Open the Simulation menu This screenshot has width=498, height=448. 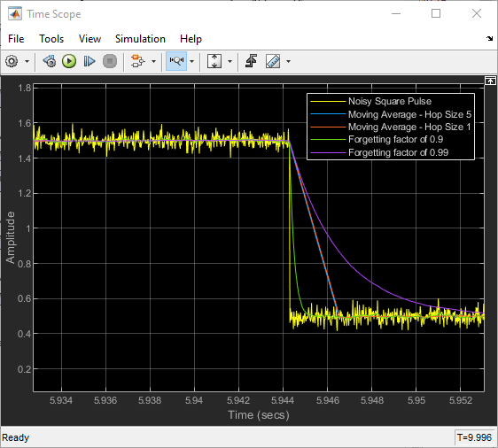pyautogui.click(x=140, y=39)
